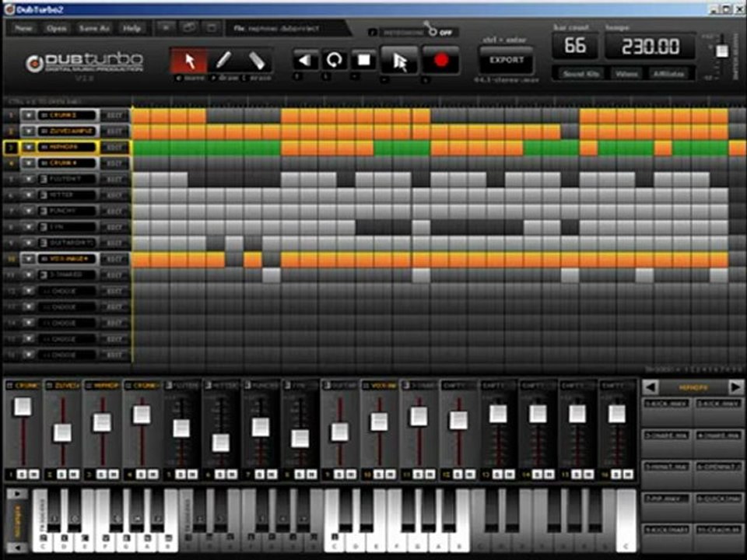The image size is (747, 560).
Task: Toggle the metronome OFF switch
Action: pos(439,31)
